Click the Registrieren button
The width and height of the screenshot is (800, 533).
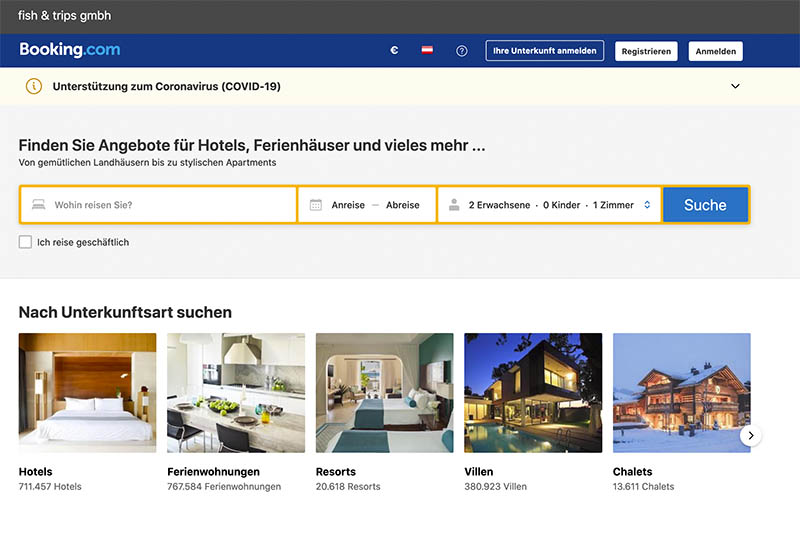coord(646,51)
